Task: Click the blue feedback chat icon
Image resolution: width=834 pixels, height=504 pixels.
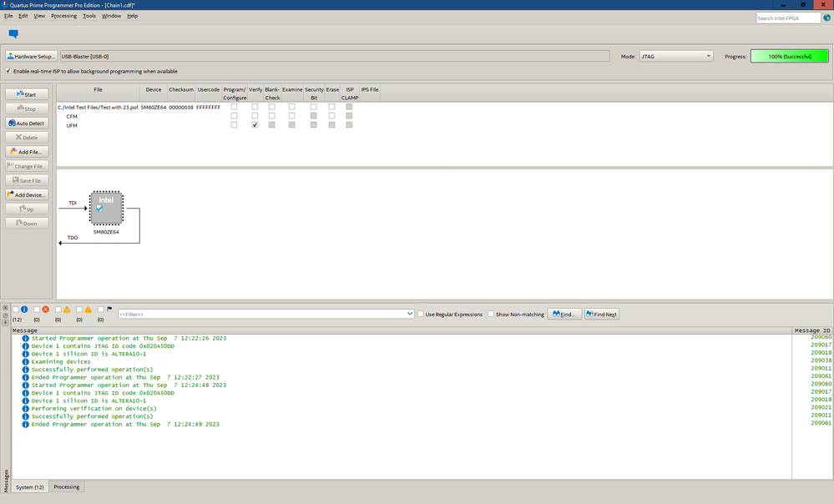Action: pos(13,34)
